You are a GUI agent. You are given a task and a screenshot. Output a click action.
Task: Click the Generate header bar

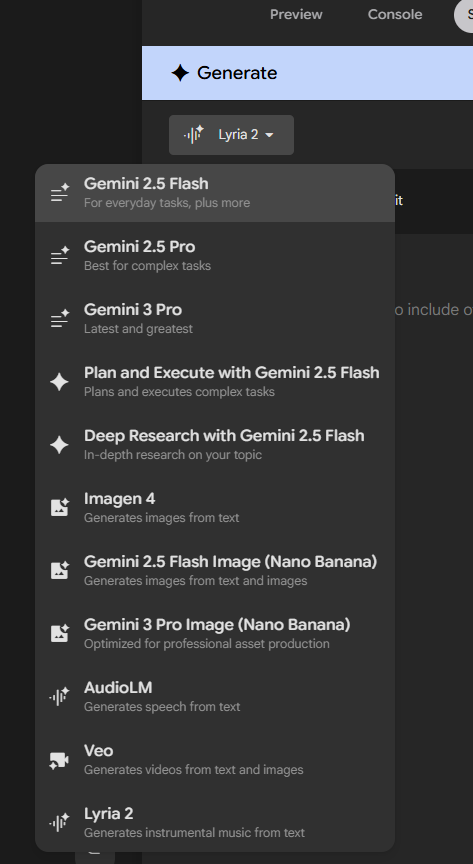[307, 73]
